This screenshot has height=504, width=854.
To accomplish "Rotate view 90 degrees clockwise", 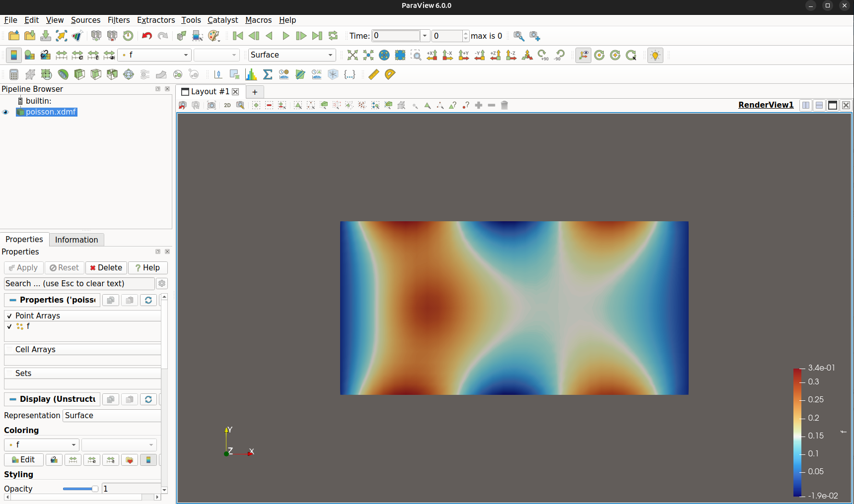I will [x=543, y=55].
